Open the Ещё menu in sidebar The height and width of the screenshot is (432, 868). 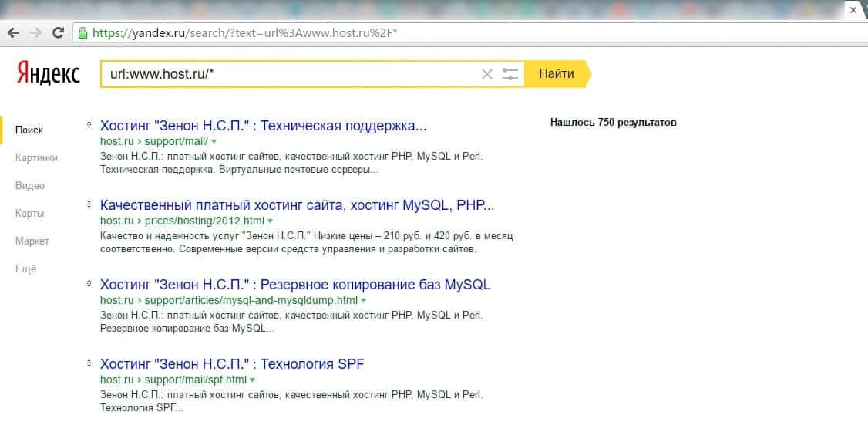click(25, 269)
